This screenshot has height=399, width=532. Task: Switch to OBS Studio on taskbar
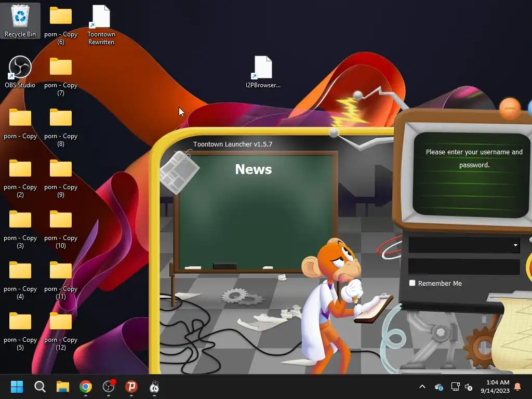[x=109, y=387]
